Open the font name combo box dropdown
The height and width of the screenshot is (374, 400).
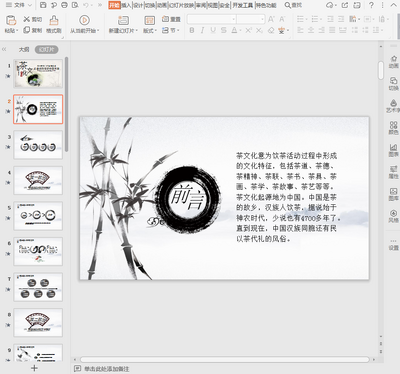(x=234, y=19)
